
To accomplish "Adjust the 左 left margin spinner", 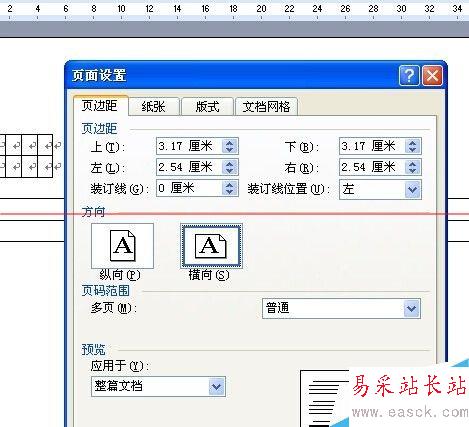I will tap(230, 167).
